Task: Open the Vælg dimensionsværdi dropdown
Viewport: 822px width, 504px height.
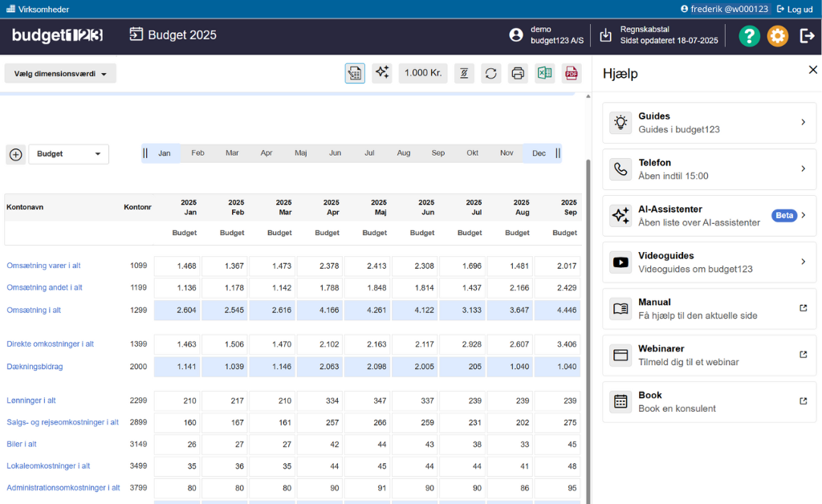Action: tap(60, 73)
